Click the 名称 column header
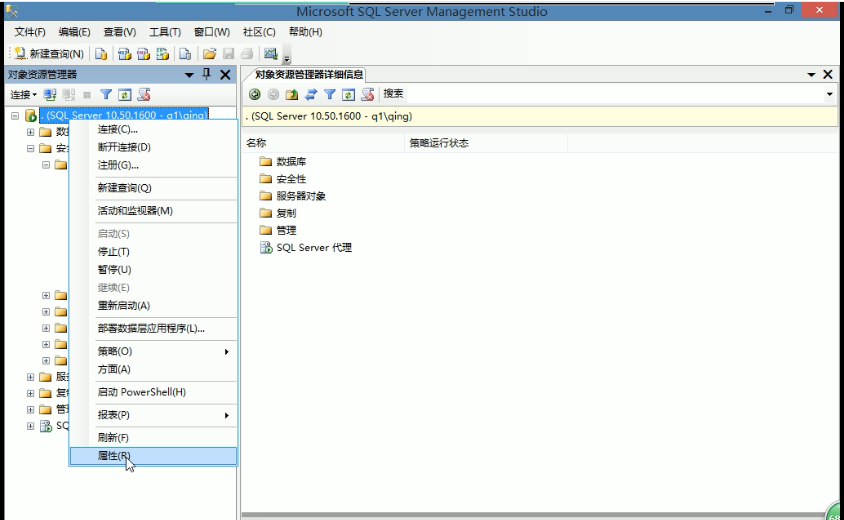Viewport: 844px width, 520px height. coord(323,143)
